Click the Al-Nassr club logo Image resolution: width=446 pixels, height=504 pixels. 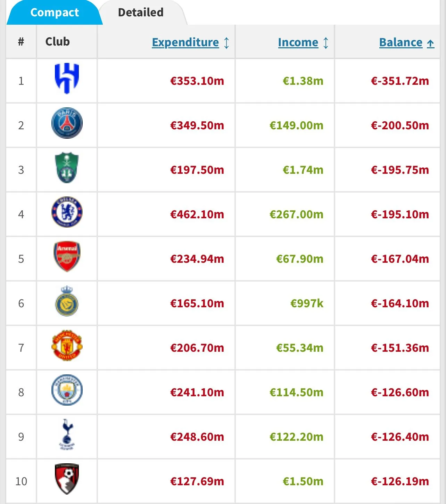[67, 301]
